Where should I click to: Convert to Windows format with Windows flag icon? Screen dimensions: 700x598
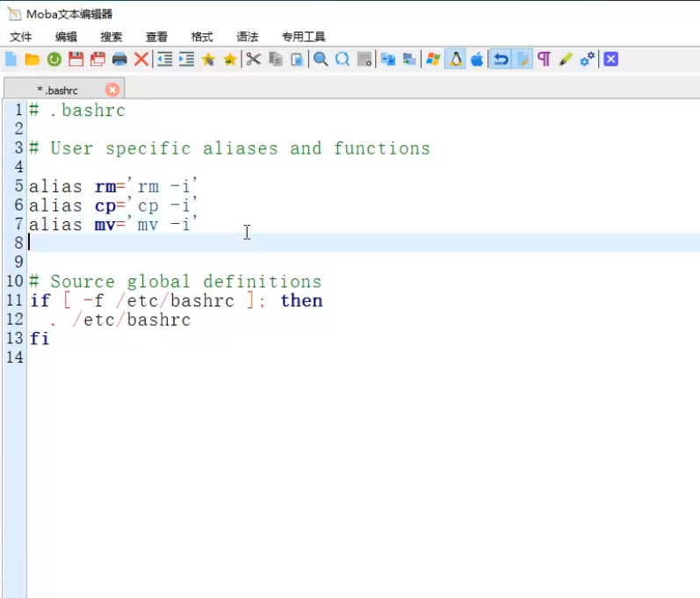pos(433,60)
